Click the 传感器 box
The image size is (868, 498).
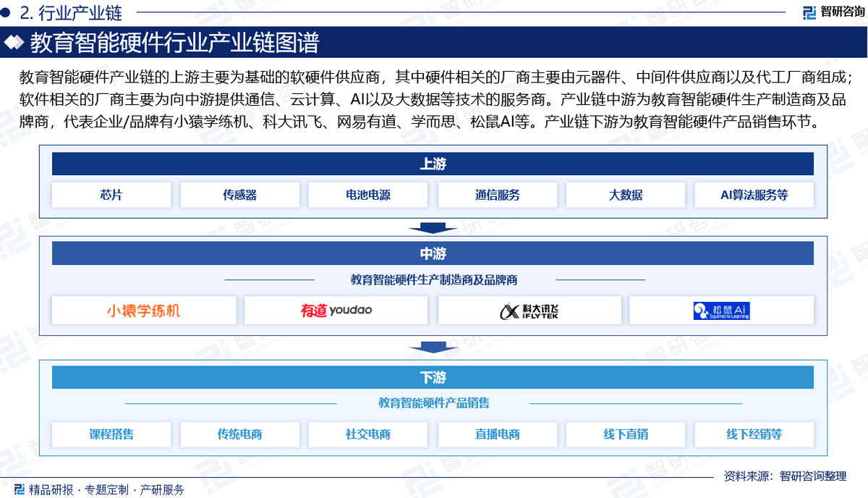(x=239, y=195)
